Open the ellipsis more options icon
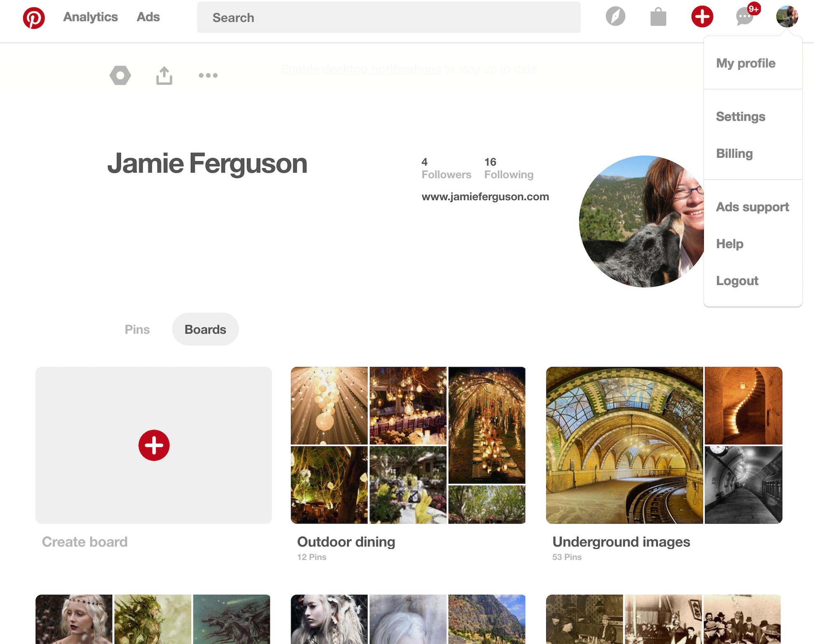814x644 pixels. 208,75
